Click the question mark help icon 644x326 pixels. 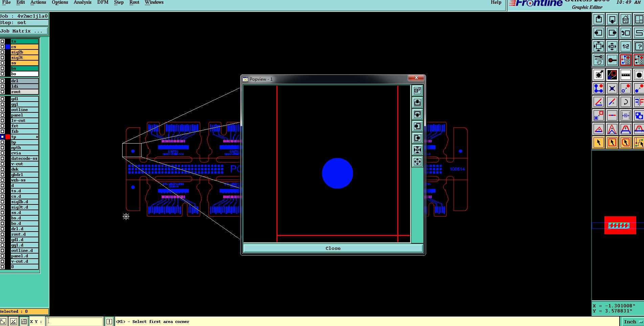639,46
